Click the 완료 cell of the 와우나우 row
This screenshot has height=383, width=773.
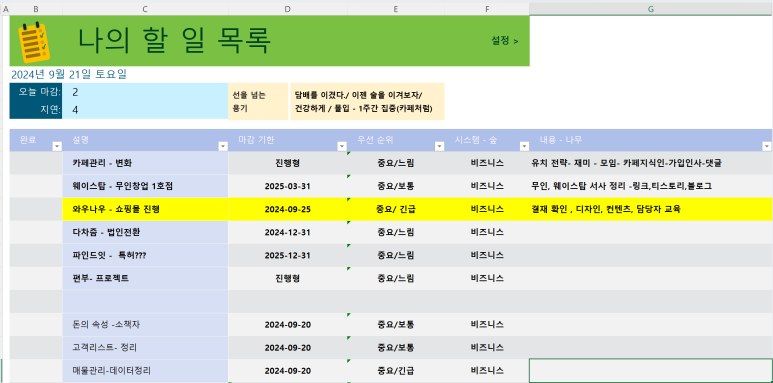click(x=36, y=209)
